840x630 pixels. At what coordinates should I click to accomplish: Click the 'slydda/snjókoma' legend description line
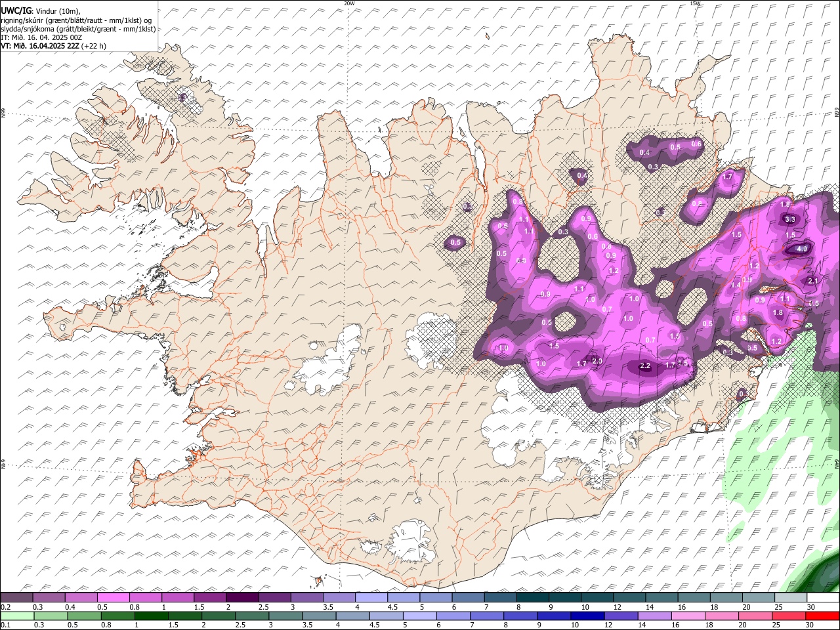click(77, 29)
